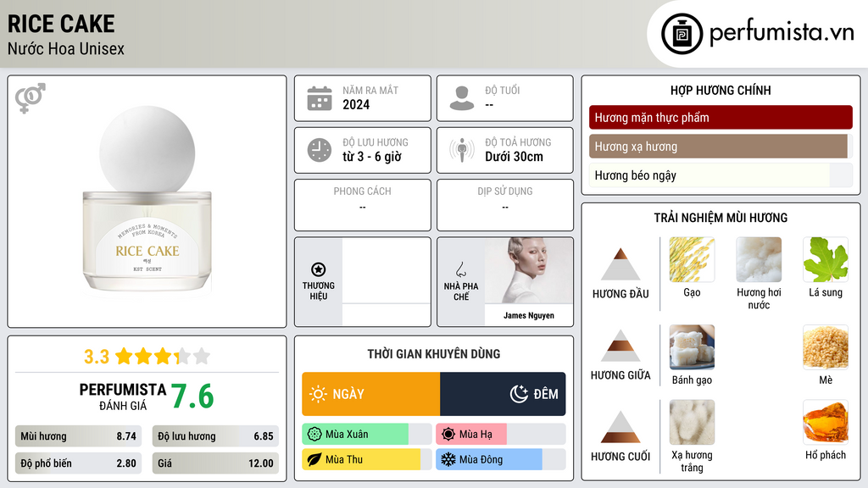Select the Ngày daytime bar
The image size is (868, 488).
coord(371,394)
